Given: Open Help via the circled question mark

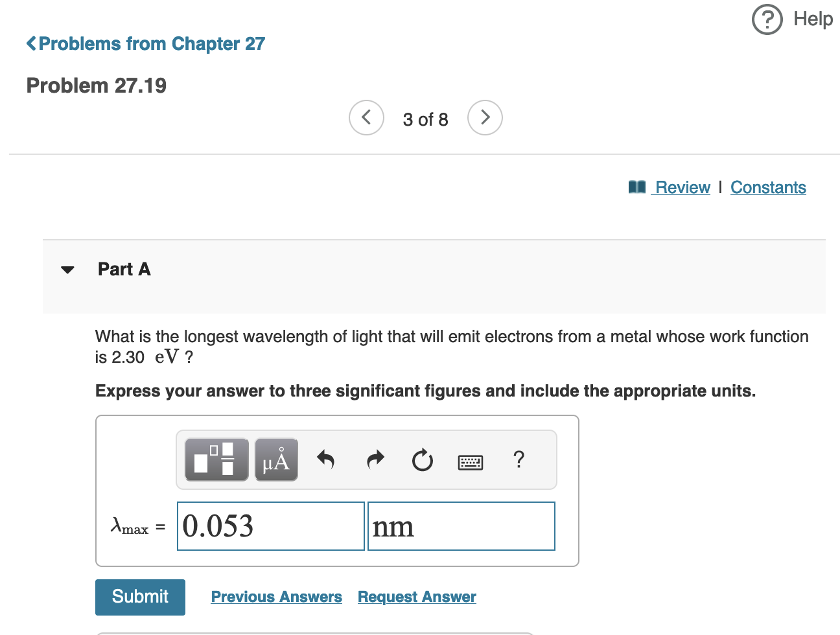Looking at the screenshot, I should click(767, 19).
